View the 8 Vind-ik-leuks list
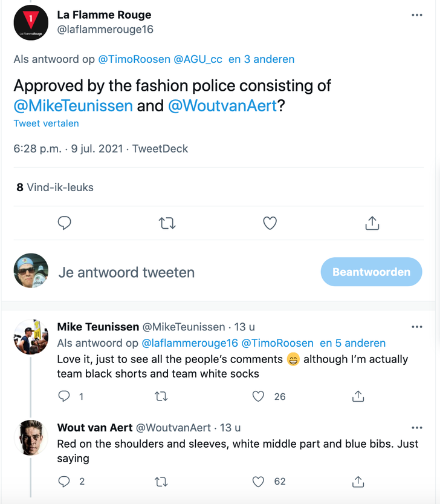This screenshot has height=504, width=440. click(55, 188)
